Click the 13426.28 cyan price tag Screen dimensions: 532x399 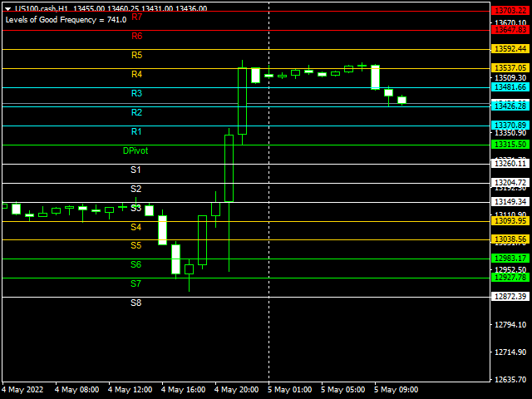click(x=510, y=106)
